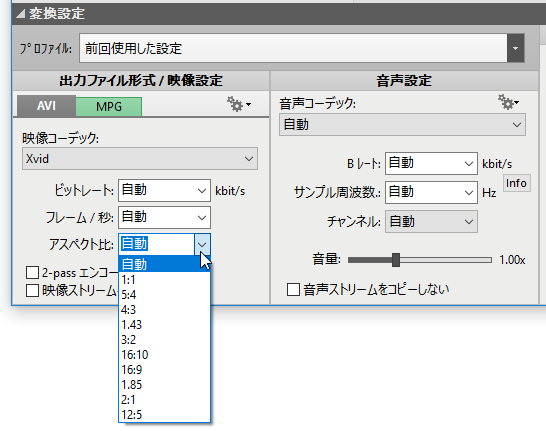The height and width of the screenshot is (431, 546).
Task: Select 2:1 aspect ratio
Action: click(164, 399)
